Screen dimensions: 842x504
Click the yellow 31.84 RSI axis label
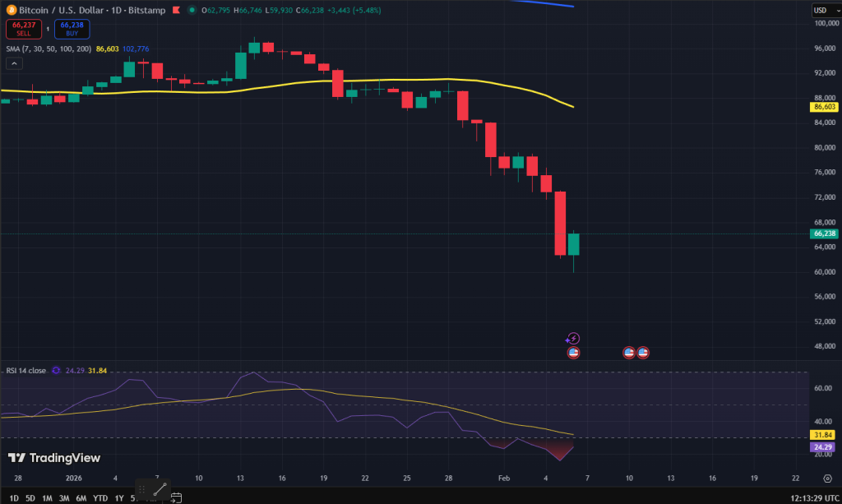tap(822, 435)
